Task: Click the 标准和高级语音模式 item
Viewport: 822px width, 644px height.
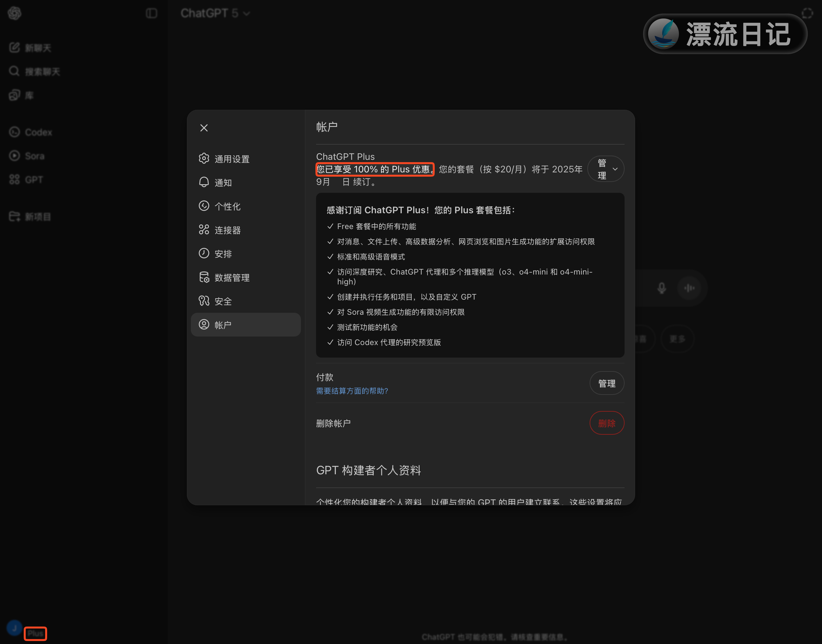Action: (371, 257)
